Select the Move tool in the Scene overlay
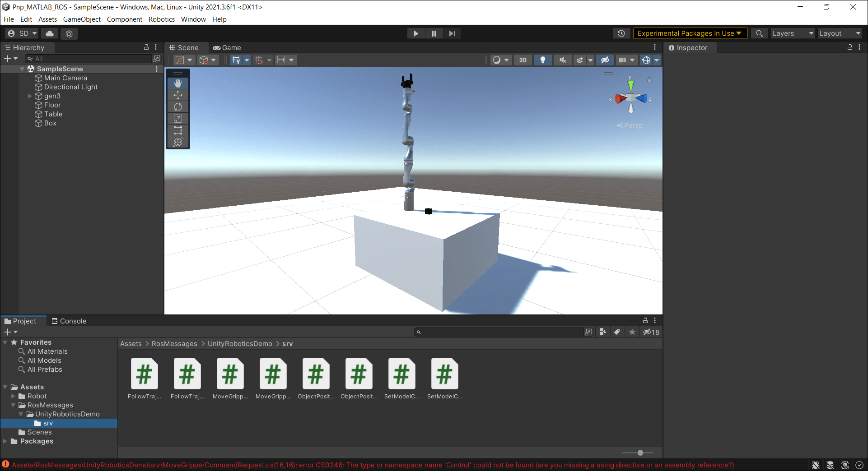This screenshot has width=868, height=471. [177, 95]
